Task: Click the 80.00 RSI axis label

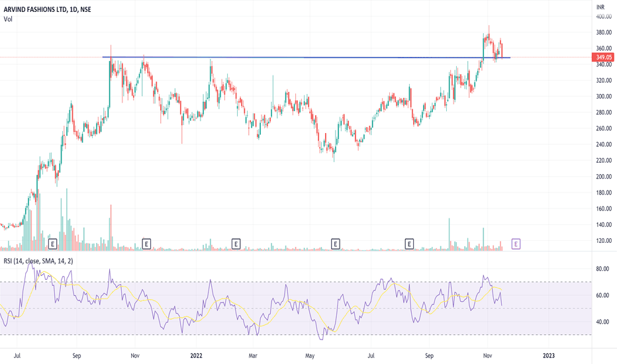Action: pos(602,269)
